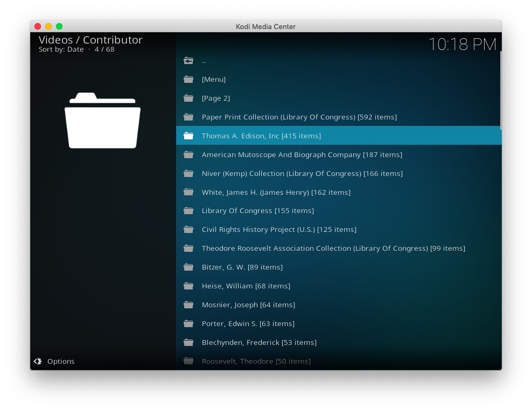Open Paper Print Collection folder
The height and width of the screenshot is (410, 532).
pyautogui.click(x=299, y=117)
